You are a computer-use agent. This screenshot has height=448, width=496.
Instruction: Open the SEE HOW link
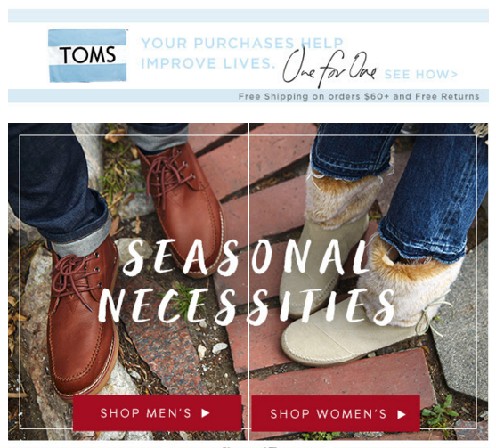click(x=421, y=74)
